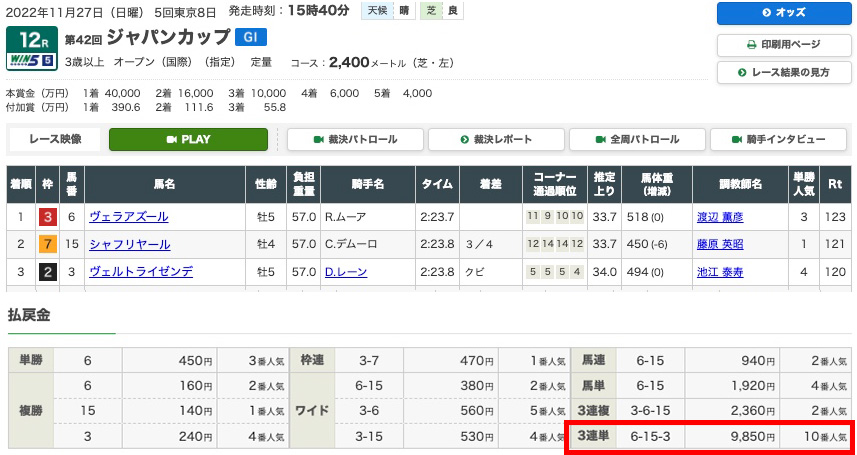The height and width of the screenshot is (455, 857).
Task: Click 単勝 payout 450円
Action: coord(196,360)
